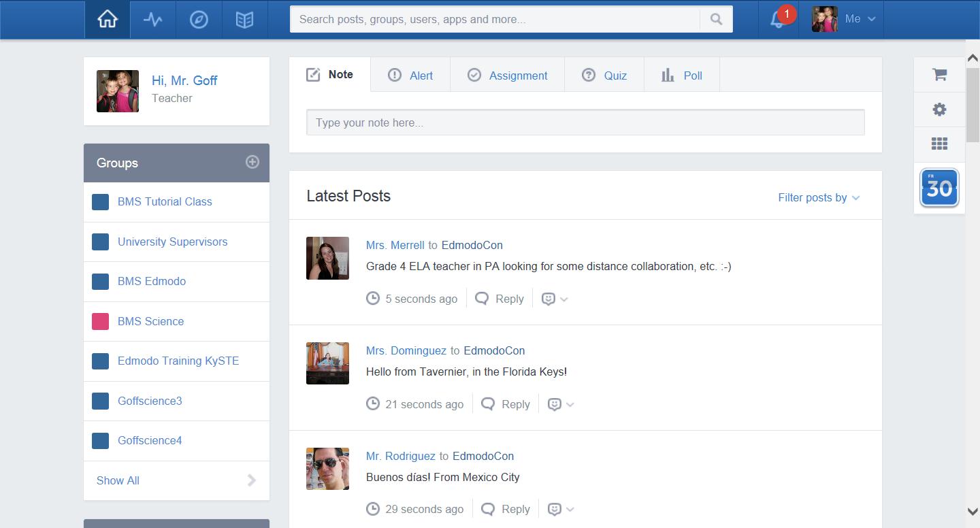Click the note composer input field
Image resolution: width=980 pixels, height=528 pixels.
(585, 122)
